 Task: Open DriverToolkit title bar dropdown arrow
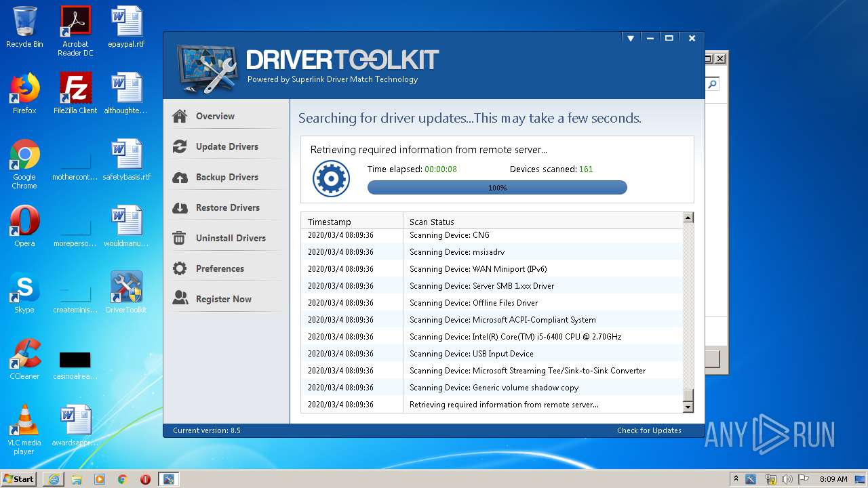pyautogui.click(x=631, y=39)
